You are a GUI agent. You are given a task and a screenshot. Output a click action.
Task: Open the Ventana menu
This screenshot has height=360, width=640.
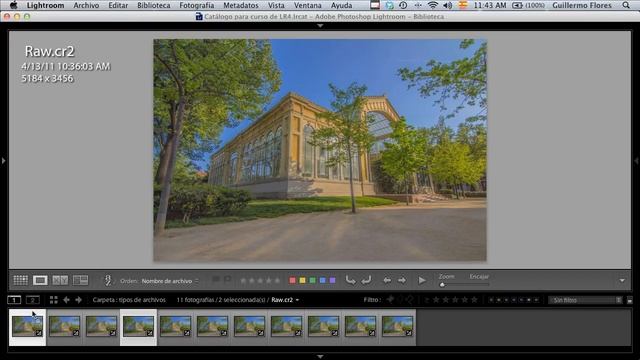tap(307, 5)
